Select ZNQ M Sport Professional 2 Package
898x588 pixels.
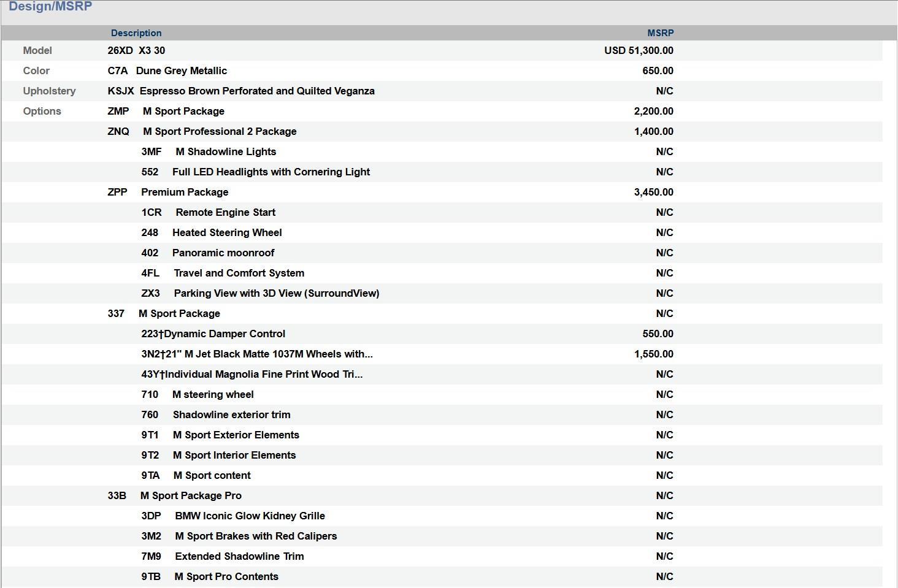click(x=202, y=131)
